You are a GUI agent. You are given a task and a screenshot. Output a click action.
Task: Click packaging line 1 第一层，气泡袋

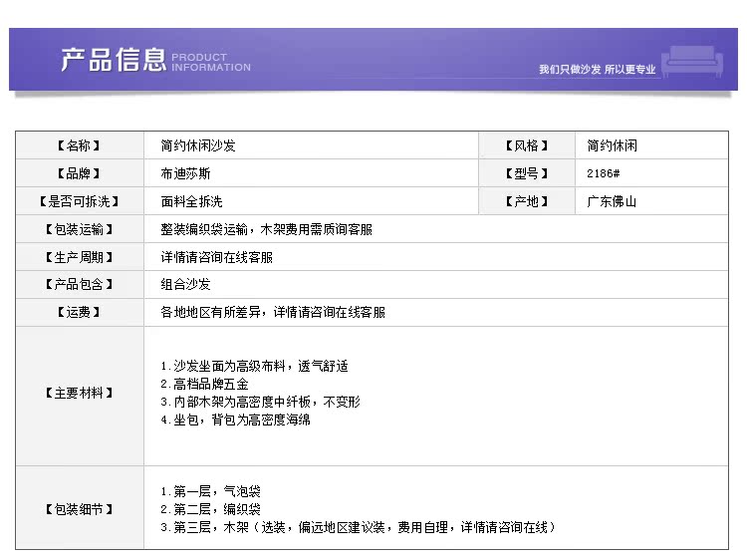point(210,491)
